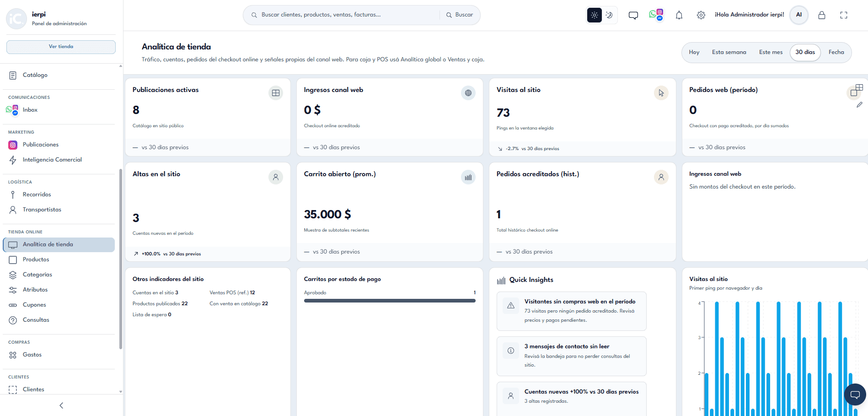Viewport: 868px width, 416px height.
Task: Click the Aprobado payment status progress bar
Action: (x=390, y=301)
